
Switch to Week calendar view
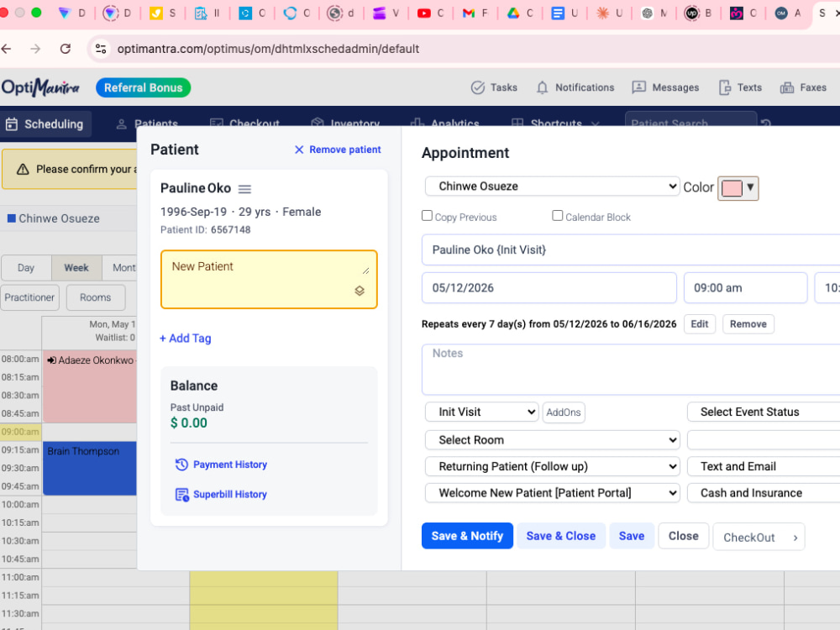coord(76,268)
